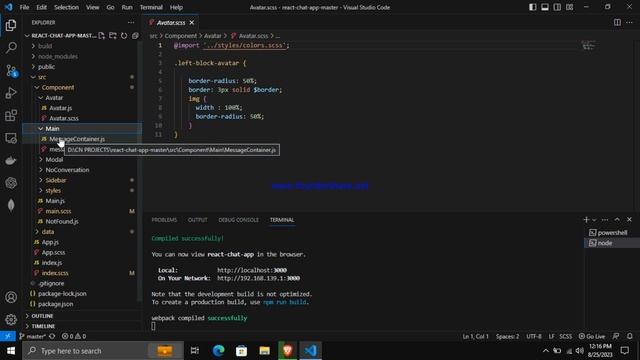Synchronize changes in status bar

point(52,336)
